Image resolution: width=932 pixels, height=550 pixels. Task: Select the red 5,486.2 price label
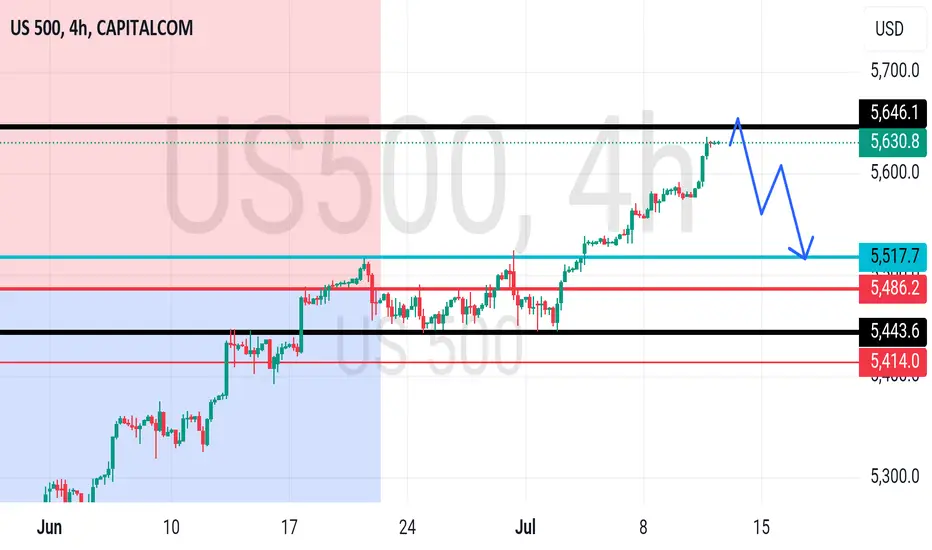click(x=893, y=288)
